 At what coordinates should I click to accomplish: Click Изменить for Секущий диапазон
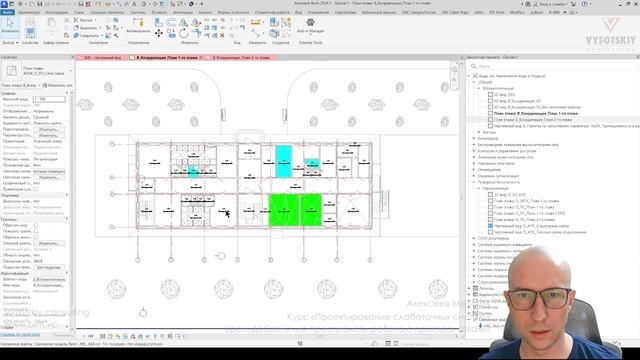[x=49, y=243]
